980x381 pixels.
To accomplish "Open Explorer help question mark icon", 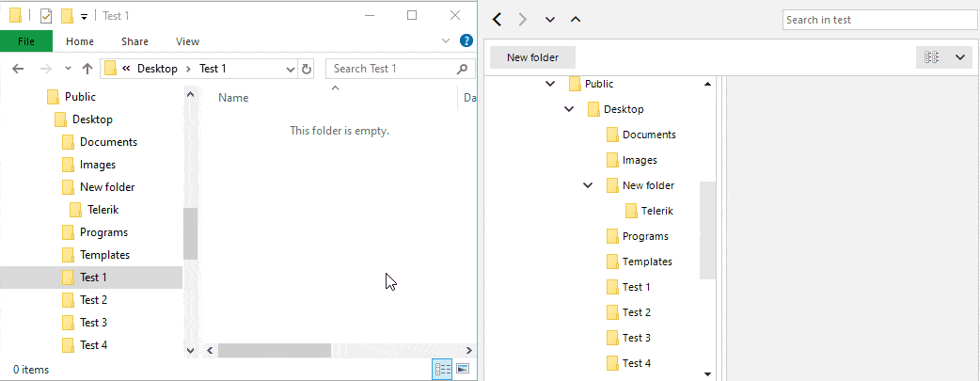I will click(466, 41).
